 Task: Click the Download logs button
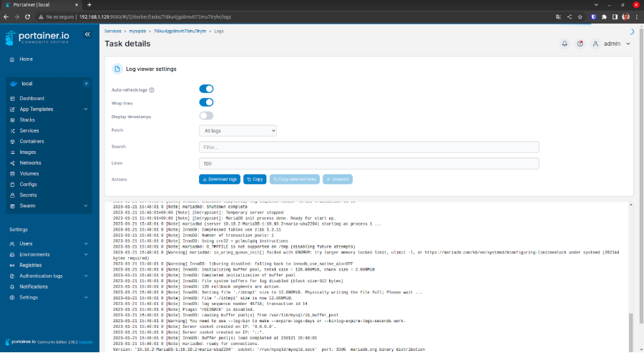pyautogui.click(x=220, y=179)
